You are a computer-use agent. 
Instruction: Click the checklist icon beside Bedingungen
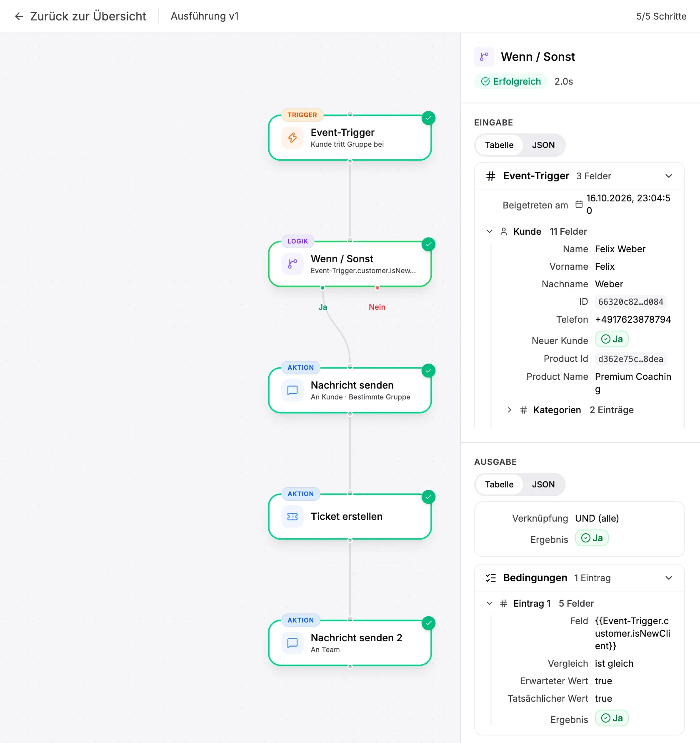pos(491,578)
